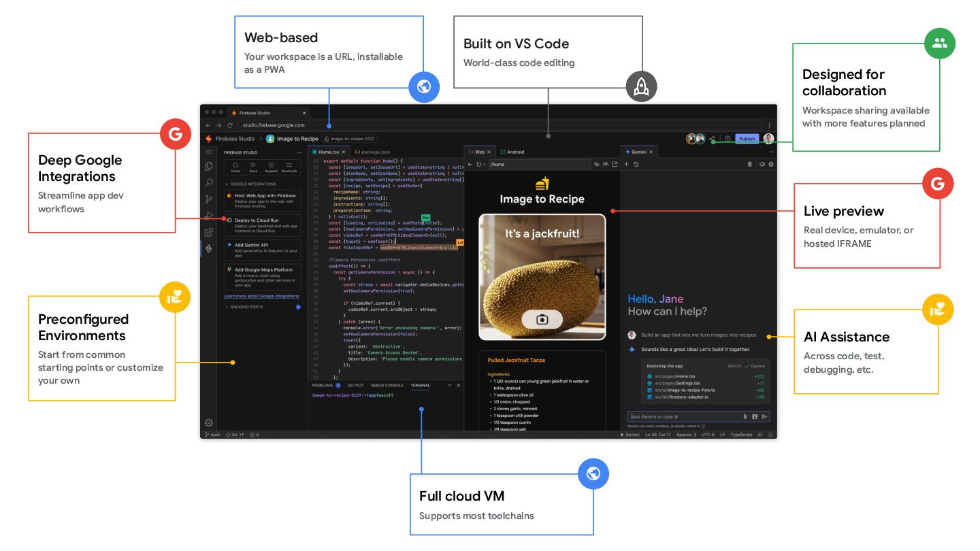The image size is (980, 551).
Task: Collapse the Google Integrations section
Action: point(250,184)
